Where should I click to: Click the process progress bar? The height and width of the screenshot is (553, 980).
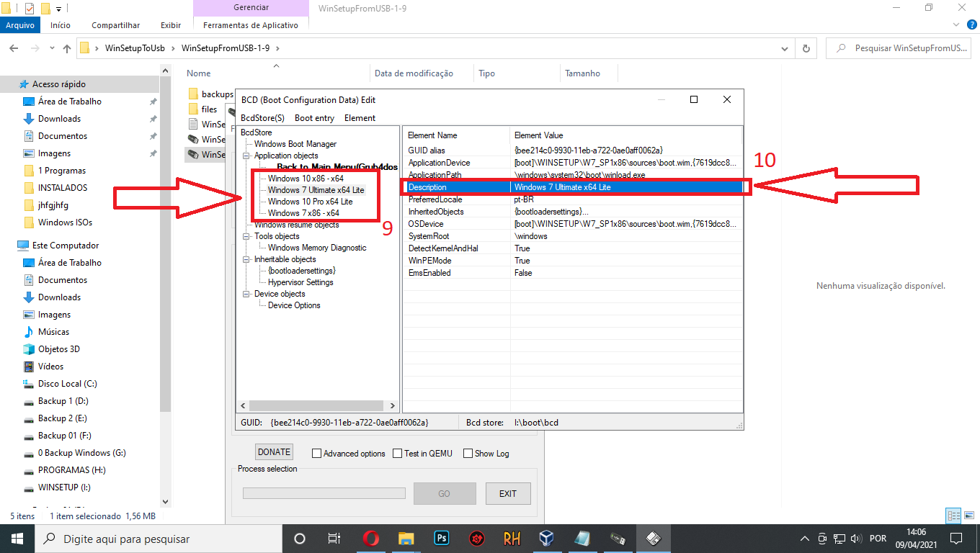[x=324, y=493]
